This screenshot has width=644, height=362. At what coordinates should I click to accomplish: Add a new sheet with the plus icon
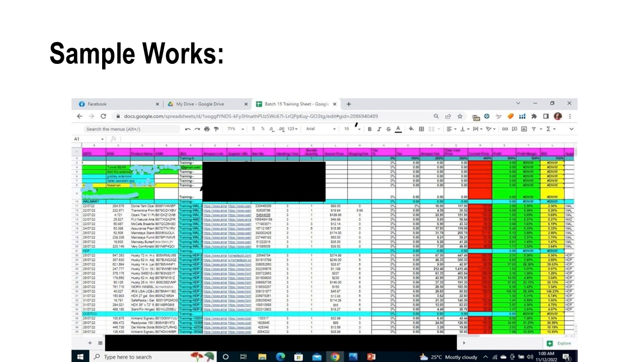90,343
